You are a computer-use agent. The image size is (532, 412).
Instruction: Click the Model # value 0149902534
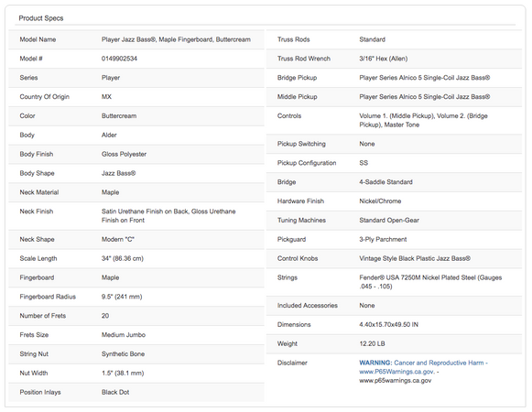tap(119, 59)
